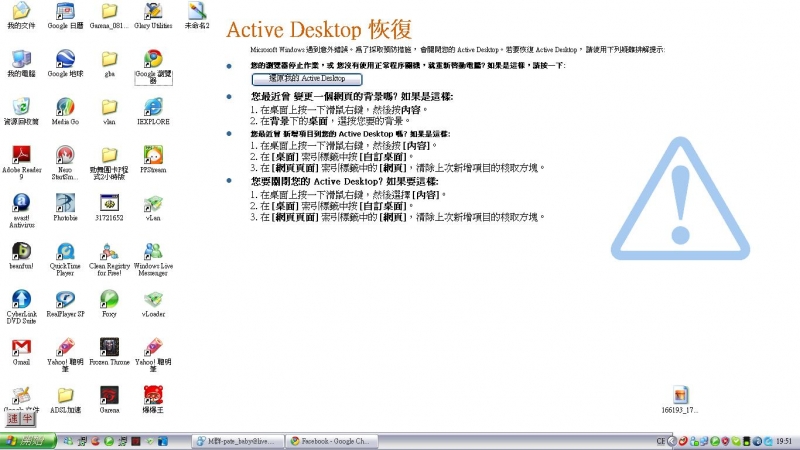Select the 未命名2 image file
This screenshot has width=800, height=450.
click(197, 15)
